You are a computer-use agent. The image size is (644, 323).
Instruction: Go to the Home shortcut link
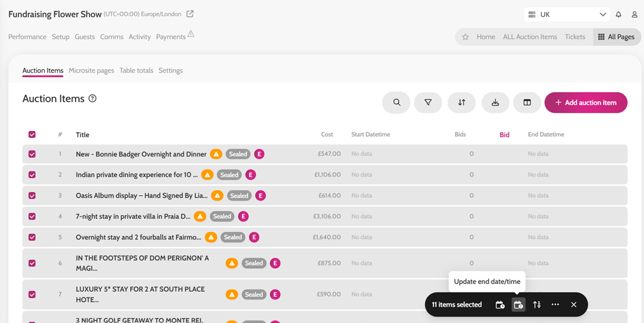[486, 37]
